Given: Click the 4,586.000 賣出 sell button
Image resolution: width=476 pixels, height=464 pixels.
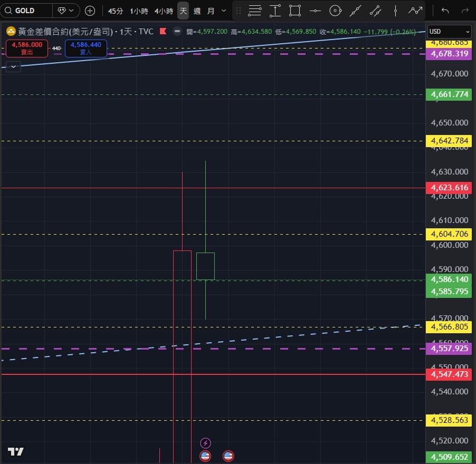Looking at the screenshot, I should [x=27, y=48].
